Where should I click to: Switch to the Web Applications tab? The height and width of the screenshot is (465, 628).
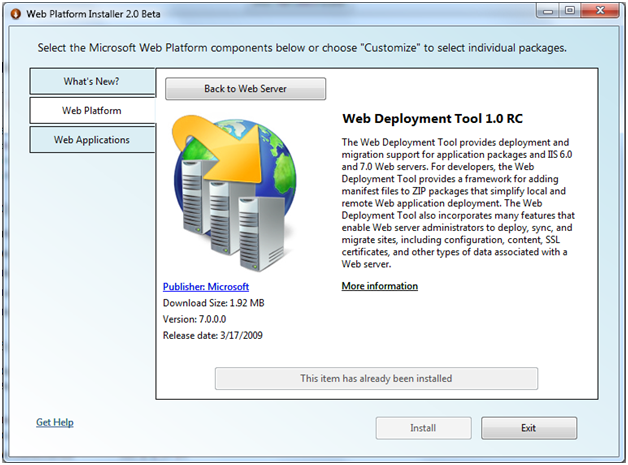[92, 140]
